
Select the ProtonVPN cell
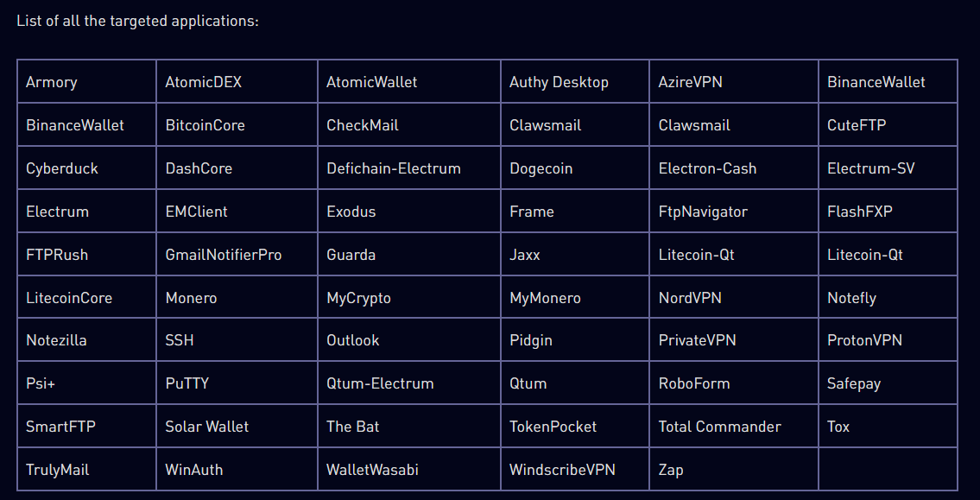click(x=888, y=340)
